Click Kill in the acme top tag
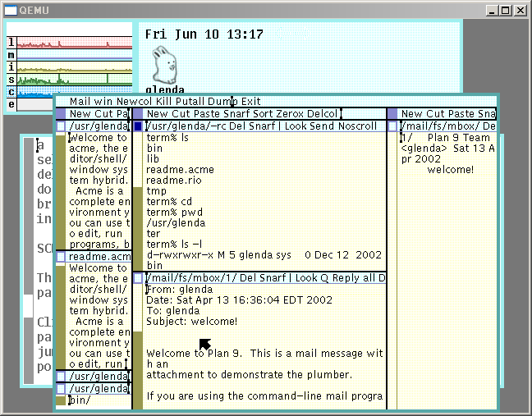 (x=163, y=102)
